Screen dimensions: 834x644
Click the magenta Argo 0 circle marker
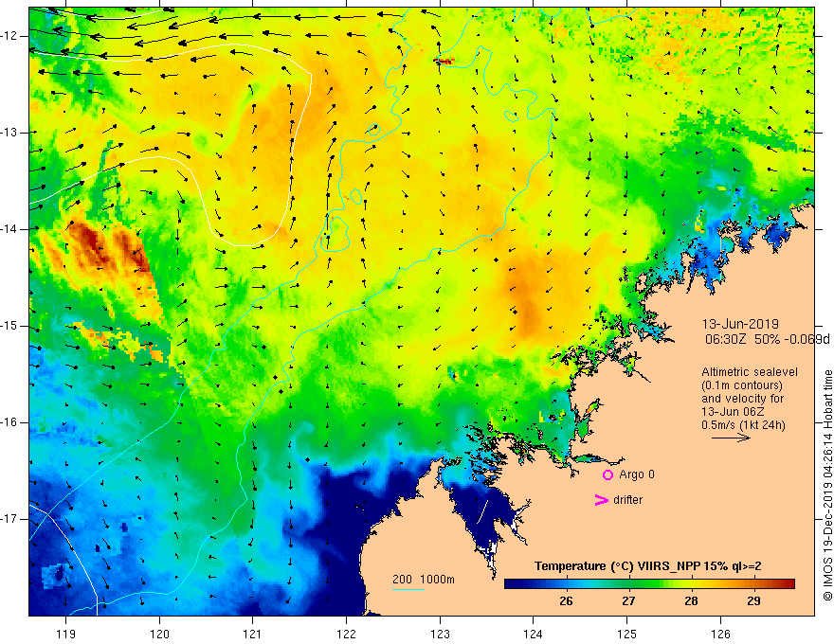[x=607, y=474]
